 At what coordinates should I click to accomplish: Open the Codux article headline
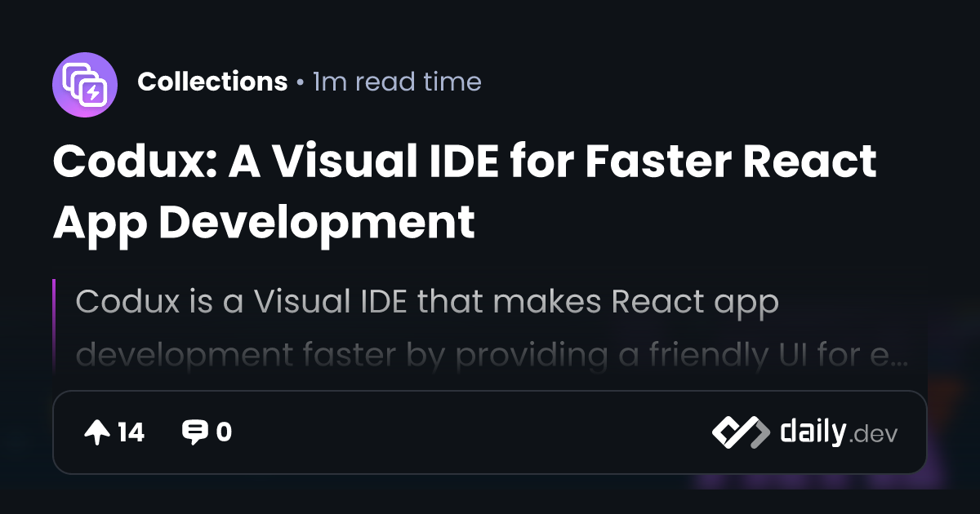coord(464,192)
